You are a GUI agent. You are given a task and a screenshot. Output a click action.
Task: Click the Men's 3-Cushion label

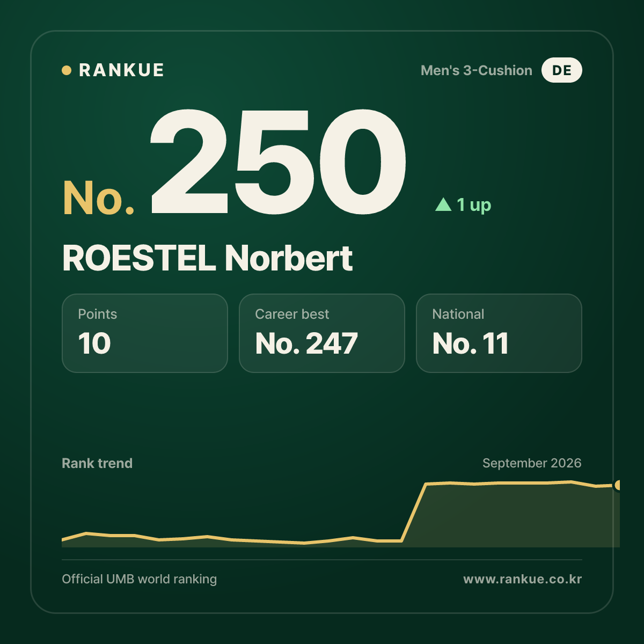pyautogui.click(x=477, y=70)
